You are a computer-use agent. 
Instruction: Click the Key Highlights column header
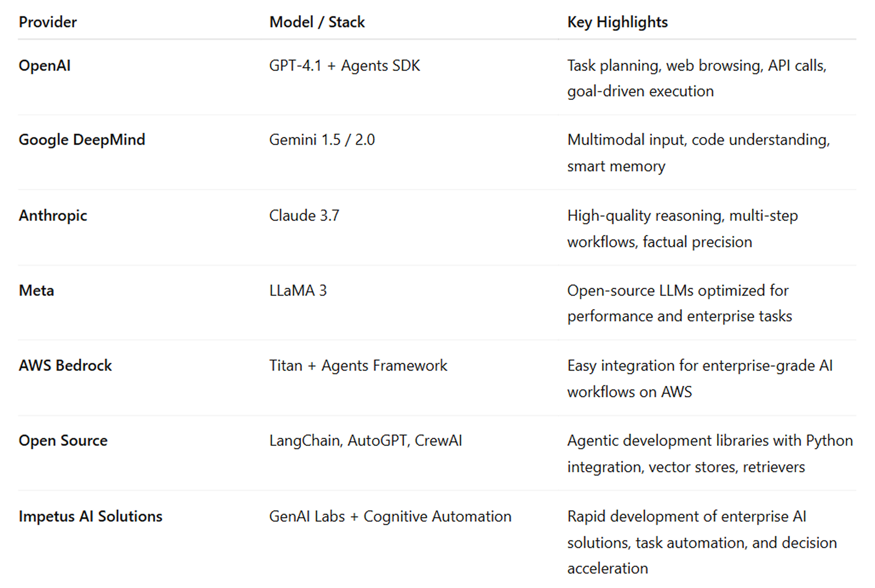coord(617,22)
